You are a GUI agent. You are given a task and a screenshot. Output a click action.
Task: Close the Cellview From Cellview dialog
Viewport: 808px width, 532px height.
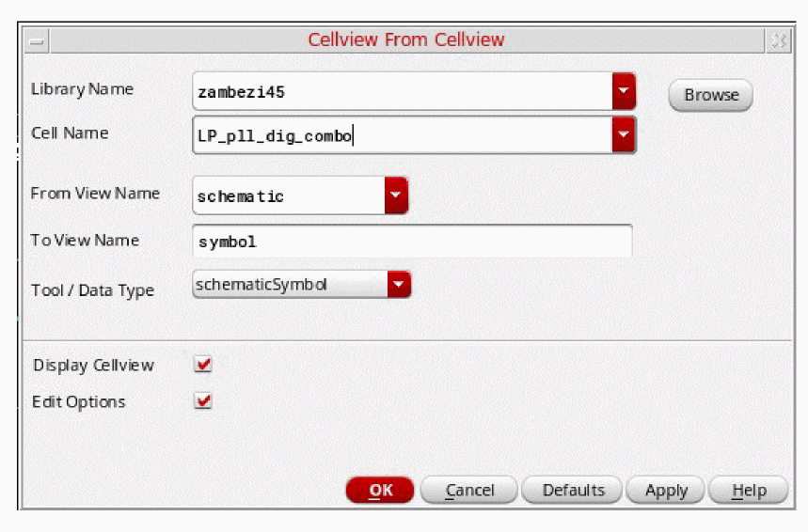click(778, 40)
